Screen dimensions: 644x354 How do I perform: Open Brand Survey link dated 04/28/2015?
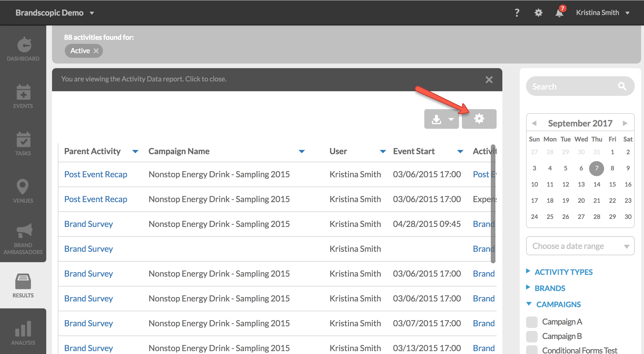click(88, 224)
